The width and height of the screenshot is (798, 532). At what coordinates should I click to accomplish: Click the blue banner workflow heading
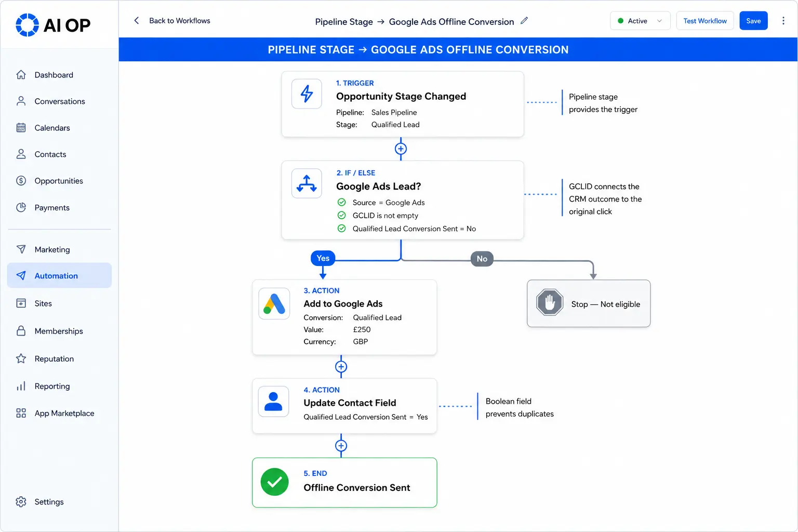click(418, 50)
